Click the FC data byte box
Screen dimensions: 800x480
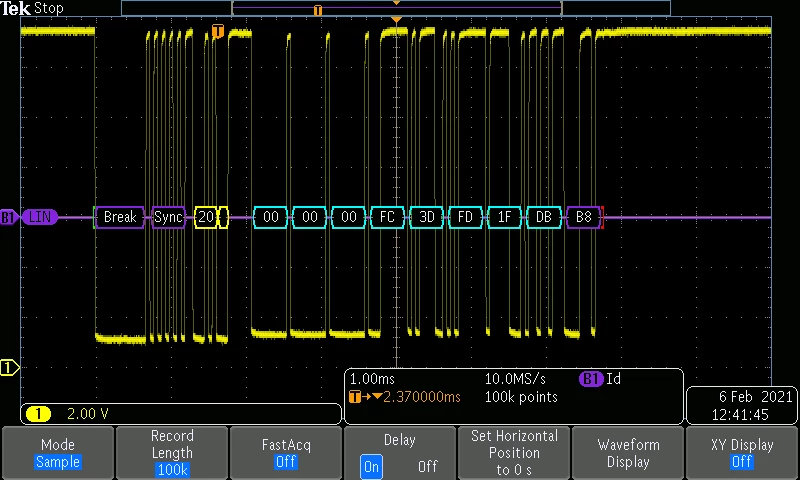(x=387, y=217)
